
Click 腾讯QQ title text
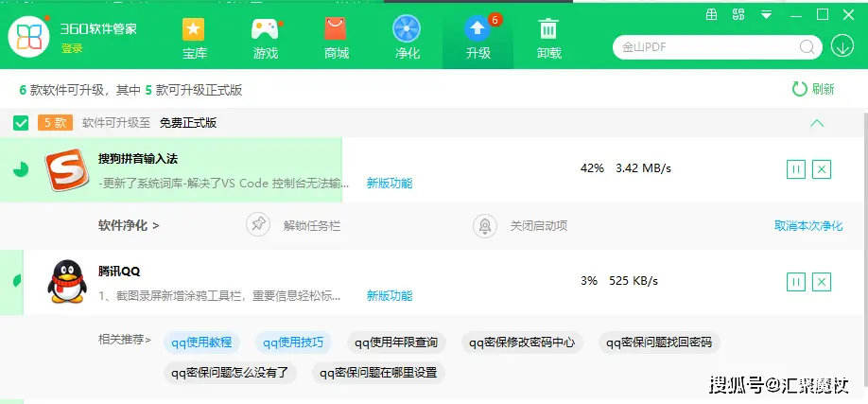tap(119, 271)
